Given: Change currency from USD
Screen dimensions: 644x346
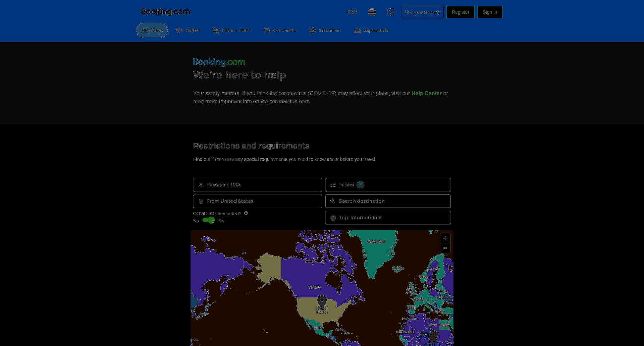Looking at the screenshot, I should (x=351, y=12).
